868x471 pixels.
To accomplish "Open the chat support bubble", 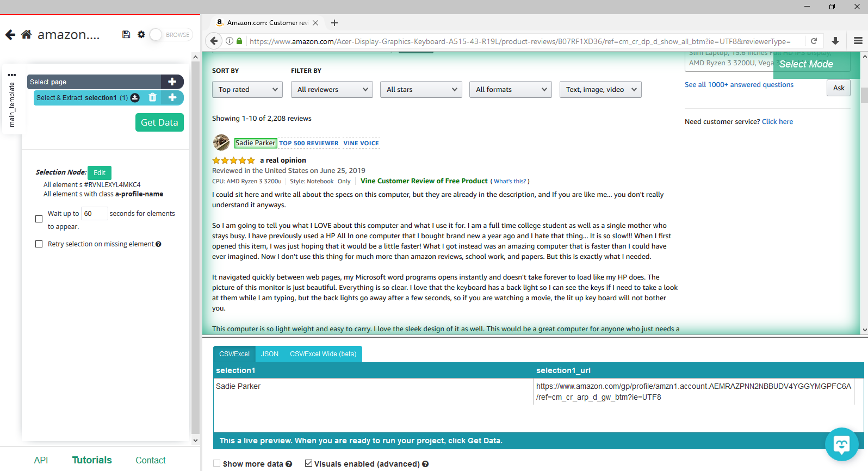I will point(841,444).
